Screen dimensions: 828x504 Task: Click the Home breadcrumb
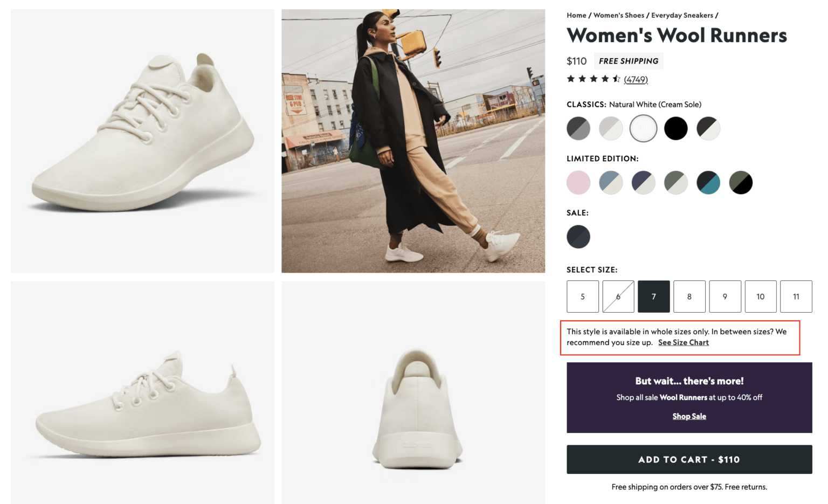[x=576, y=15]
